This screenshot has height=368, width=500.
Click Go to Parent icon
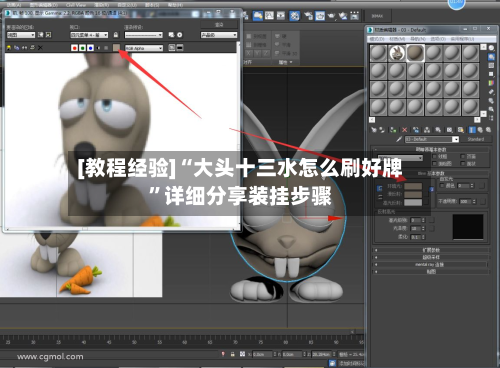tap(480, 130)
